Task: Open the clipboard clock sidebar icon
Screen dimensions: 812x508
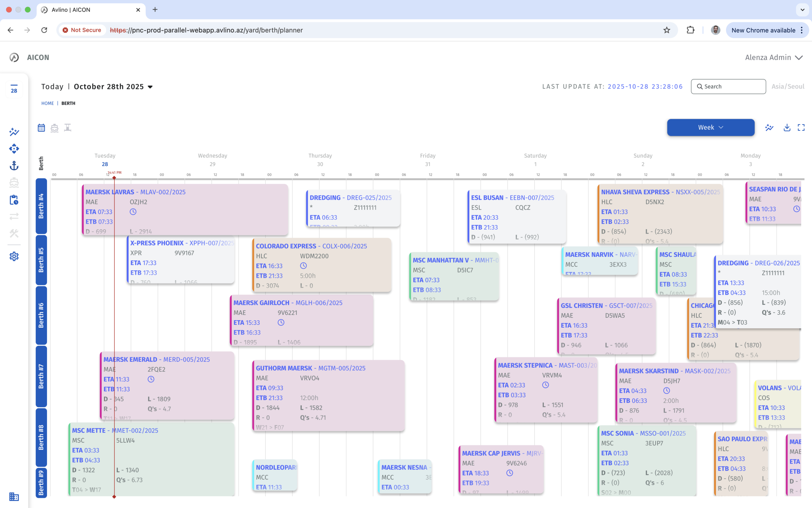Action: coord(14,200)
